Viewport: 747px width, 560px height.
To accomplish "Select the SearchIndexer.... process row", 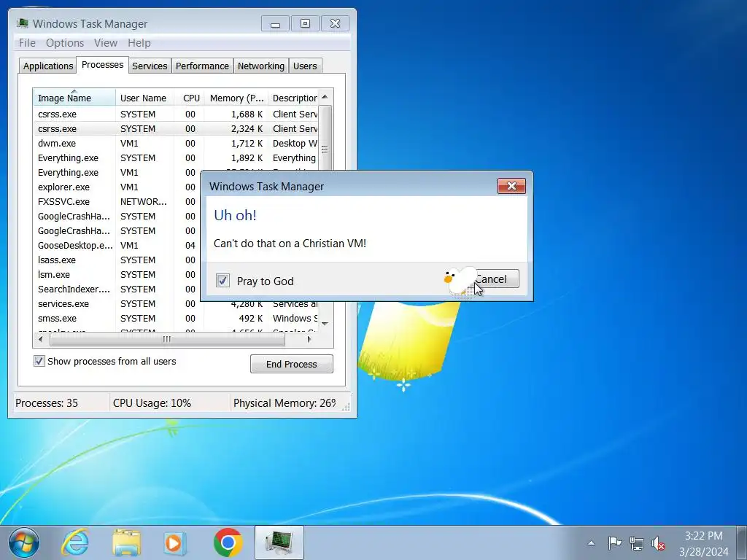I will click(x=117, y=289).
